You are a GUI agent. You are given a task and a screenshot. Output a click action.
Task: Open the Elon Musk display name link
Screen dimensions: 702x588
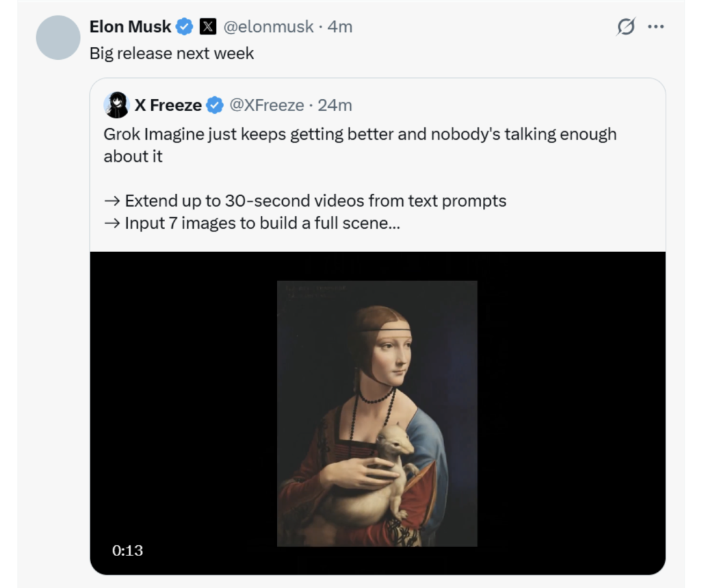click(x=130, y=27)
